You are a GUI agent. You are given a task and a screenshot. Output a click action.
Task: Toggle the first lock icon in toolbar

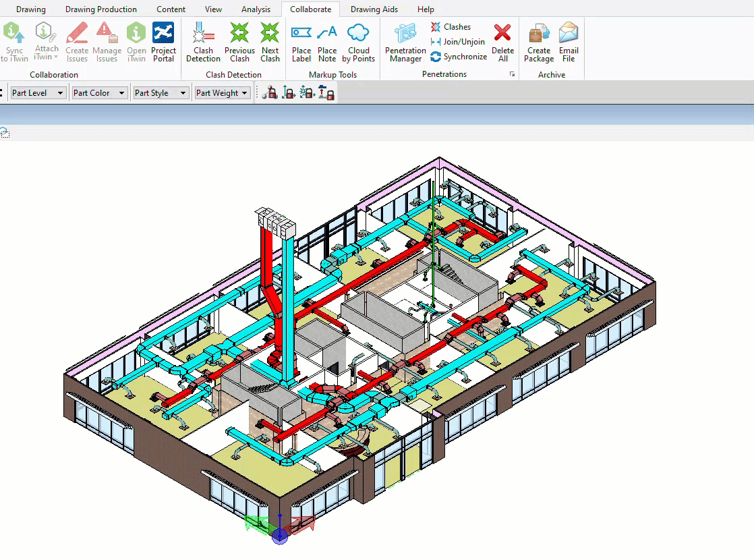270,93
